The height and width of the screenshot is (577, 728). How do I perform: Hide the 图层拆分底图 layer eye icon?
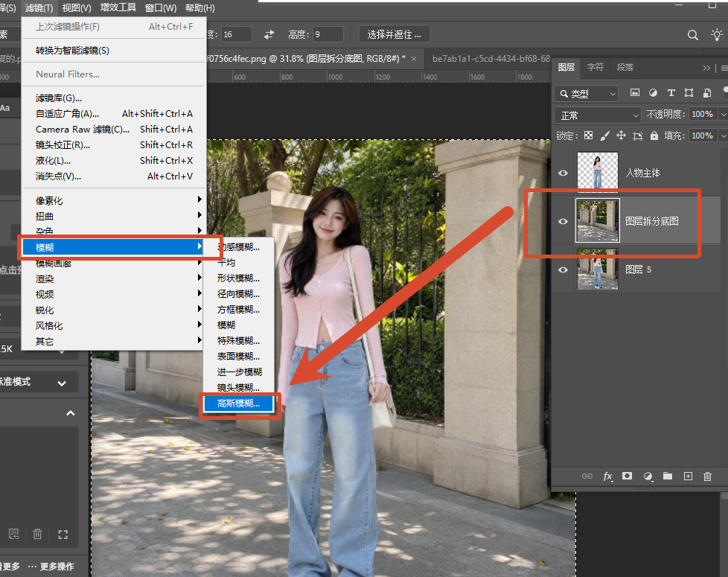563,221
